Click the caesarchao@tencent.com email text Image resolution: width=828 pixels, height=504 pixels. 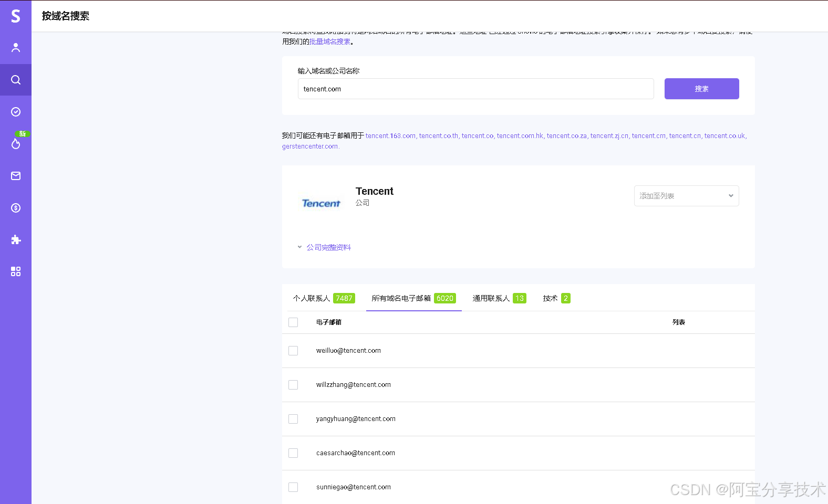(356, 453)
